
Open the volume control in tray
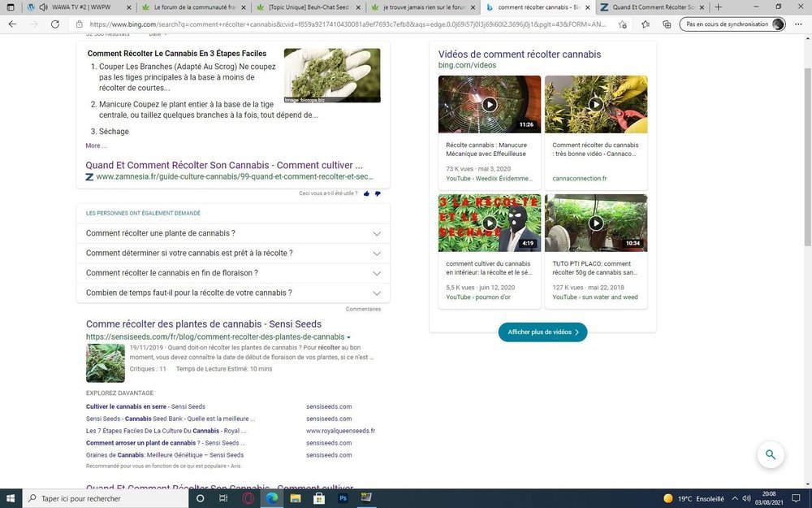click(746, 499)
